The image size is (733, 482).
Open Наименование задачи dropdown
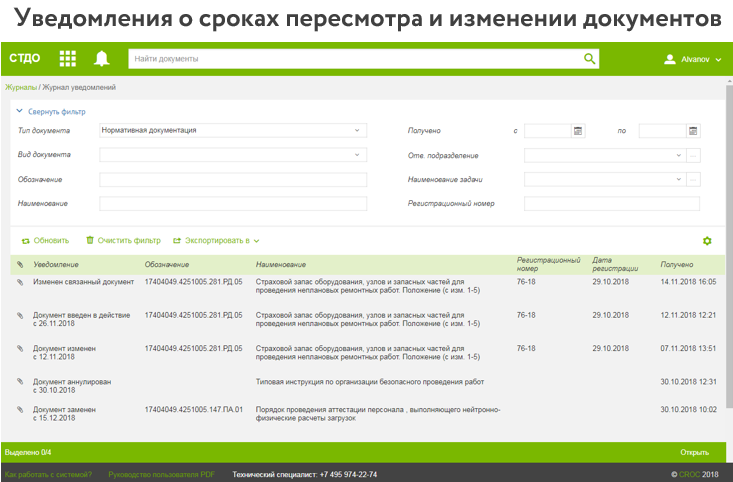coord(605,180)
